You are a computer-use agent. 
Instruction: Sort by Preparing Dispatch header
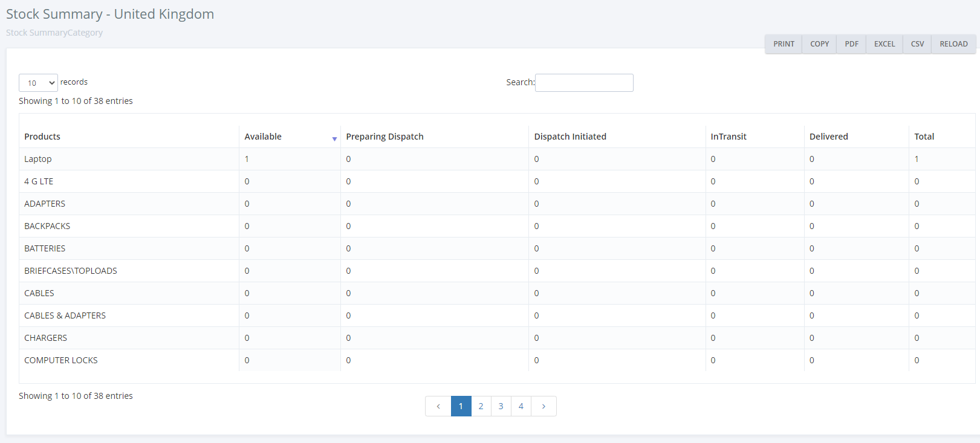tap(385, 137)
